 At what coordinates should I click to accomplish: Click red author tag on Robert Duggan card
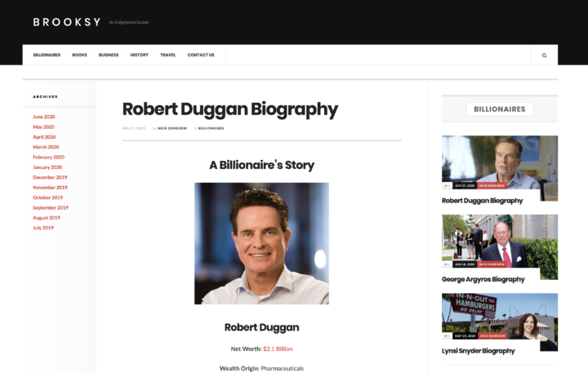pyautogui.click(x=492, y=186)
